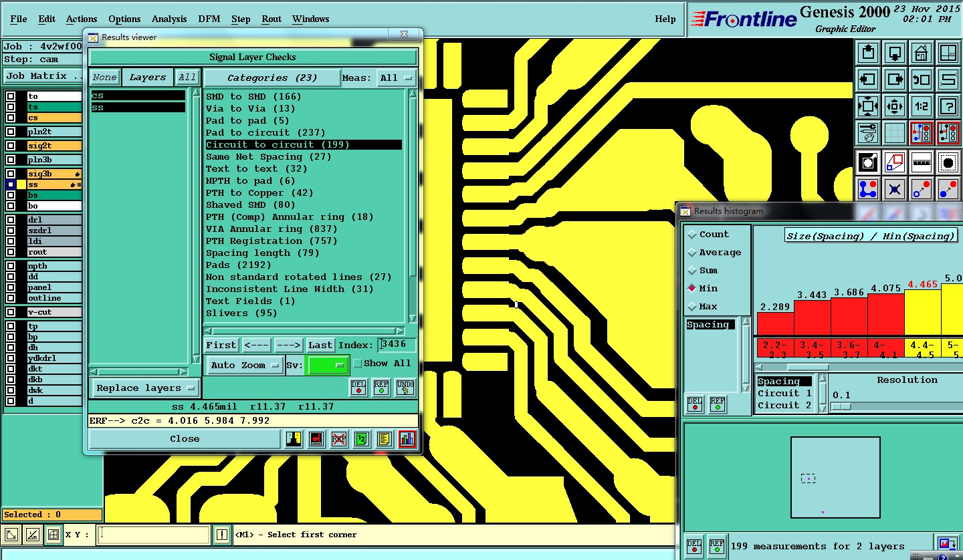This screenshot has height=560, width=963.
Task: Click the exclamation mark button beside XY field
Action: pos(222,535)
